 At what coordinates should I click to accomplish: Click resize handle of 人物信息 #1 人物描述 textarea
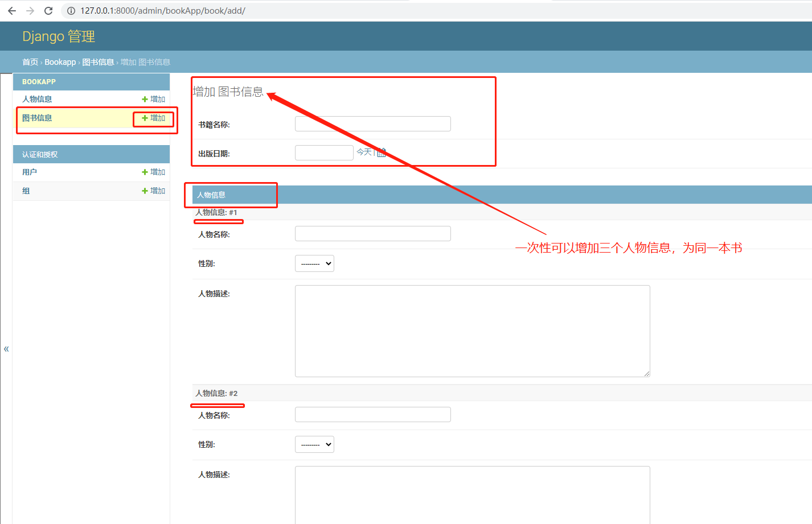click(647, 374)
